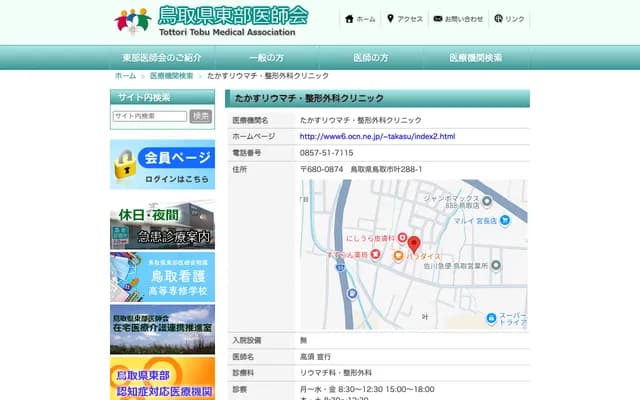Open お問い合わせ header link
Screen dimensions: 640x400
[x=458, y=19]
